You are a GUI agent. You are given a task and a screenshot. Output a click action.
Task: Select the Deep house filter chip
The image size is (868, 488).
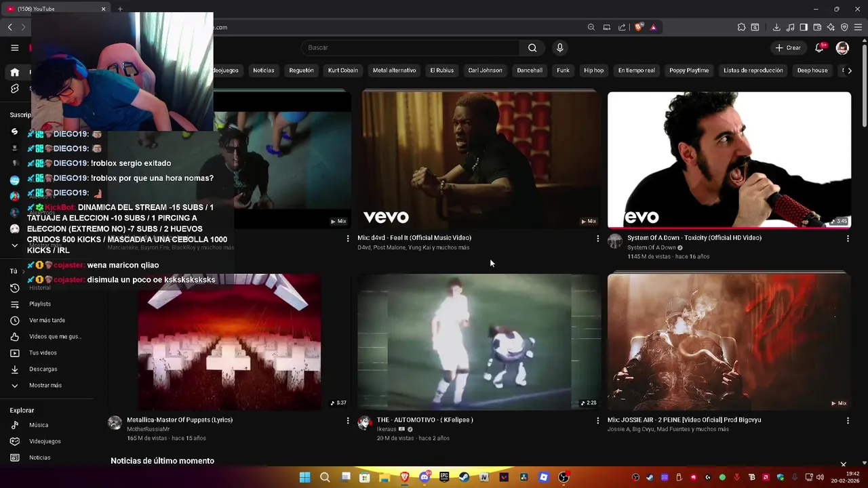pos(812,70)
